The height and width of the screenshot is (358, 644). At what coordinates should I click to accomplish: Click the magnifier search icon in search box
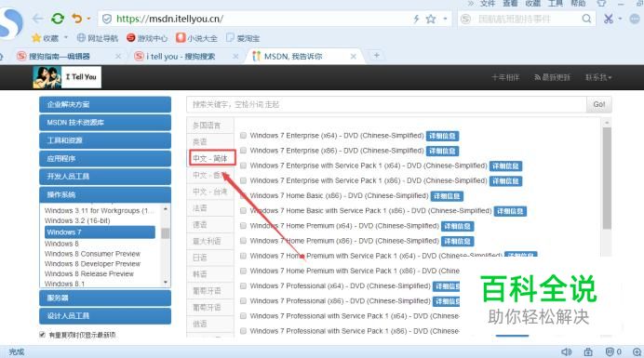(x=586, y=19)
